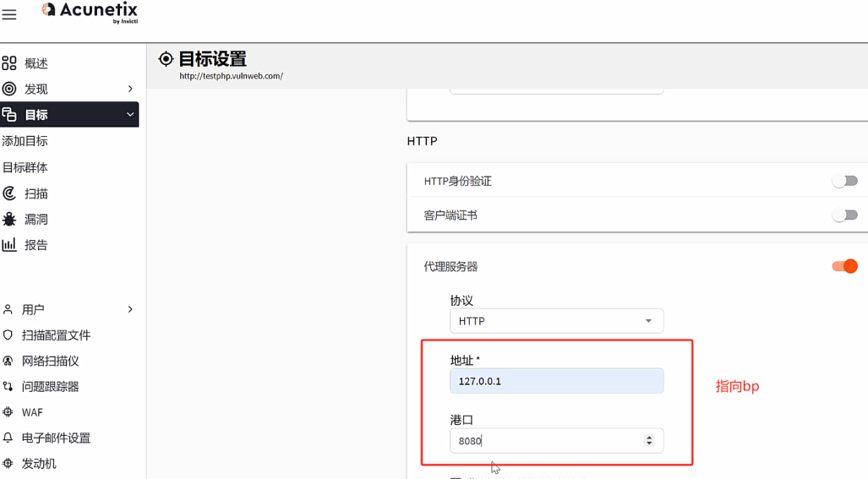Click the 网络扫描仪 icon
The image size is (868, 479).
pyautogui.click(x=8, y=361)
